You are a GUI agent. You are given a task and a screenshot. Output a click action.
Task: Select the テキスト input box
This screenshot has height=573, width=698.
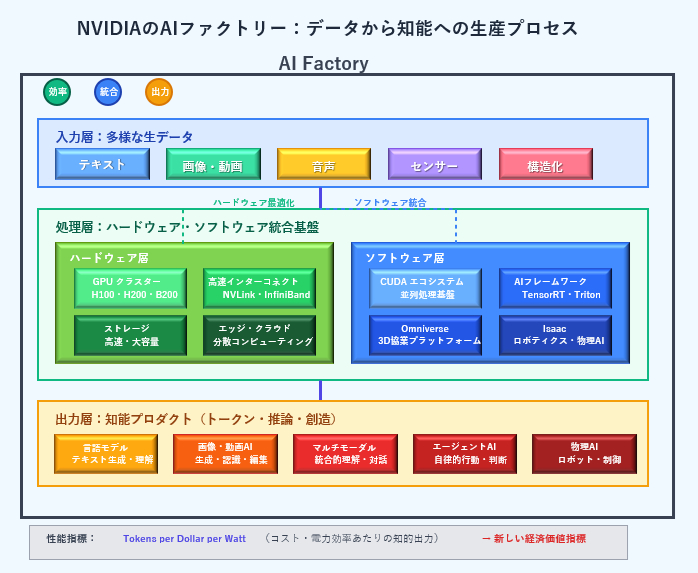point(102,164)
